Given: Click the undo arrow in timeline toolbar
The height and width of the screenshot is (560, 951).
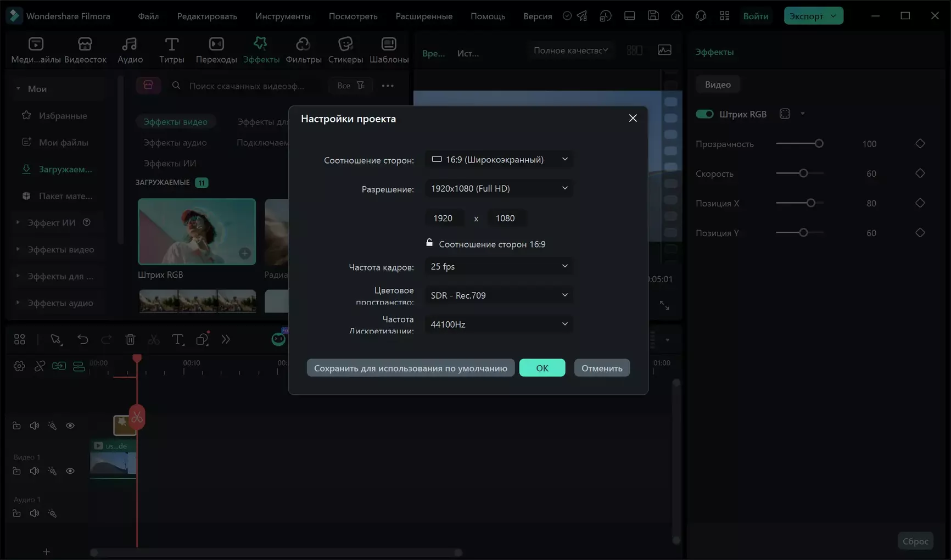Looking at the screenshot, I should point(82,340).
